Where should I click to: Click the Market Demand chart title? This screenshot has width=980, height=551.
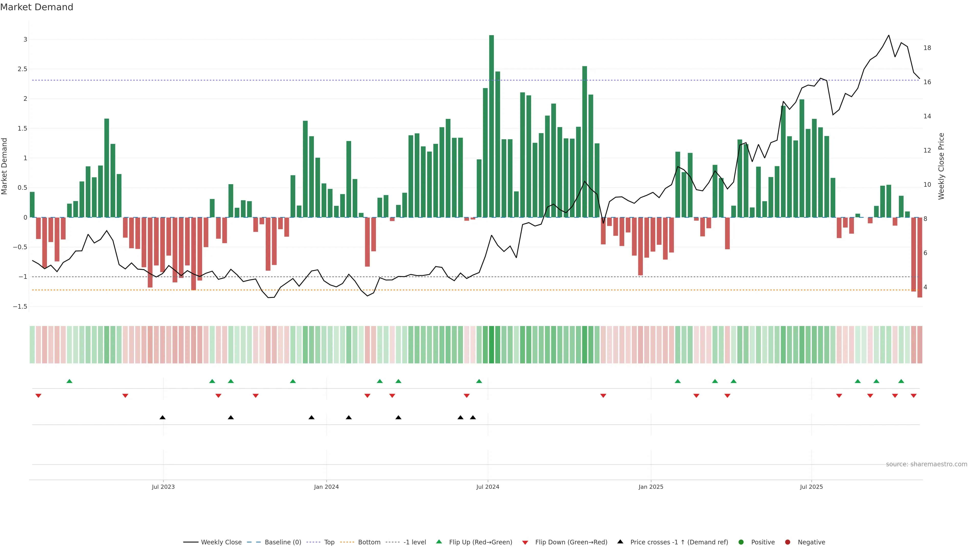36,7
